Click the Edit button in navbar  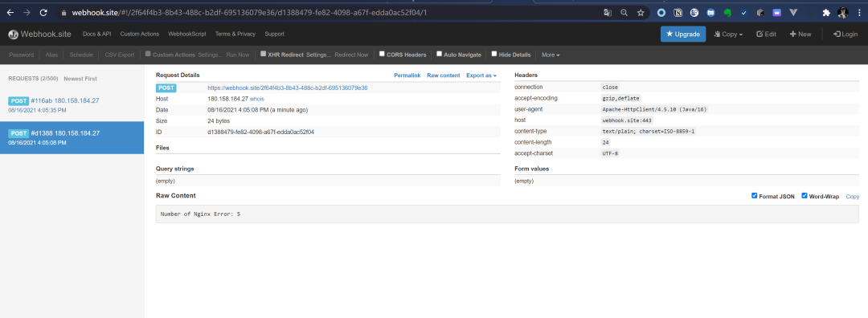tap(766, 34)
